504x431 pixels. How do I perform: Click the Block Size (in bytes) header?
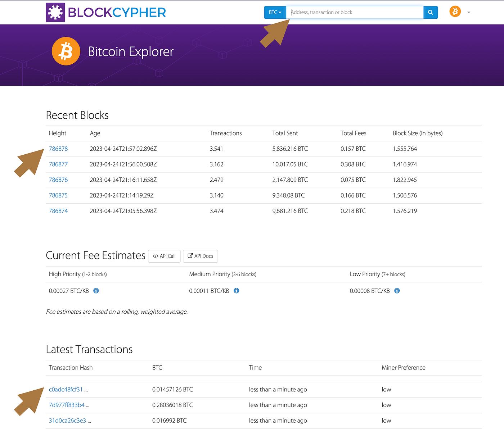[x=418, y=133]
